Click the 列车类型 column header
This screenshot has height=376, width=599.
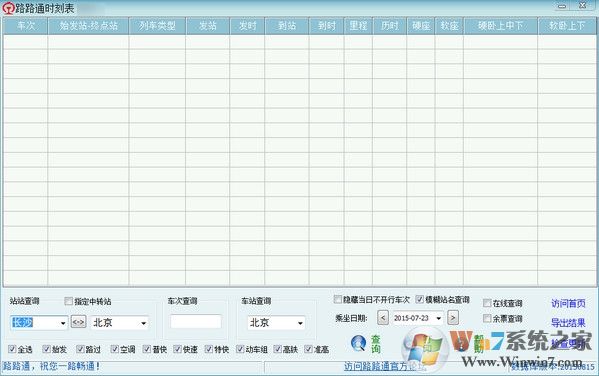click(x=157, y=26)
